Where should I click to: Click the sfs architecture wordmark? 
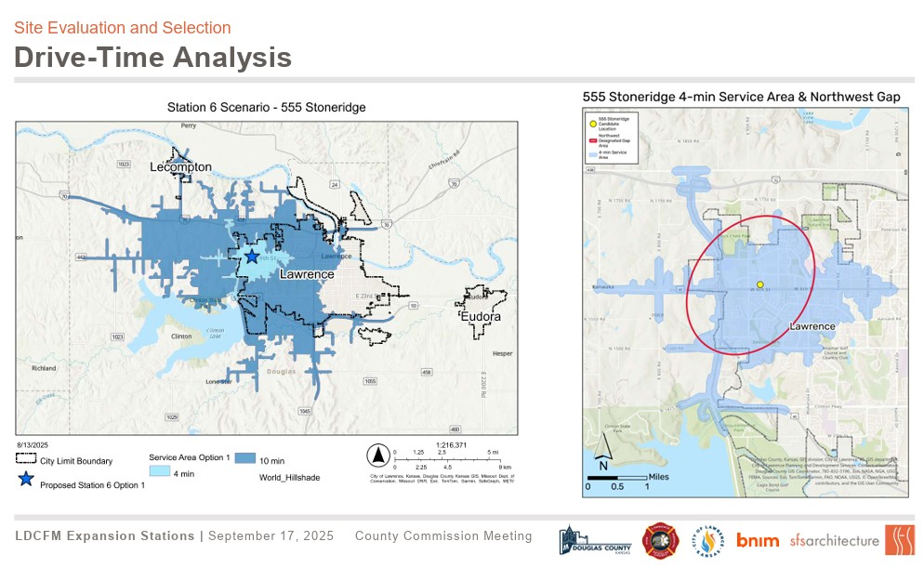coord(835,540)
